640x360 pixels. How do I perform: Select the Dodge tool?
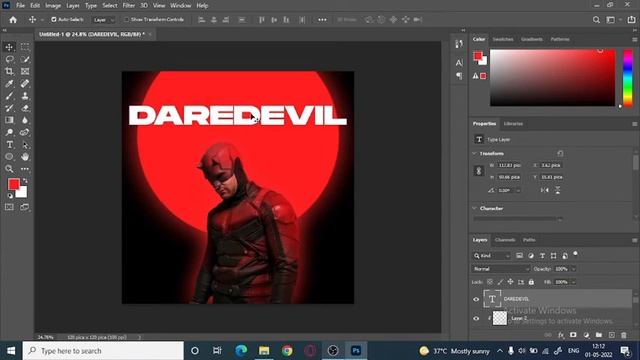9,132
